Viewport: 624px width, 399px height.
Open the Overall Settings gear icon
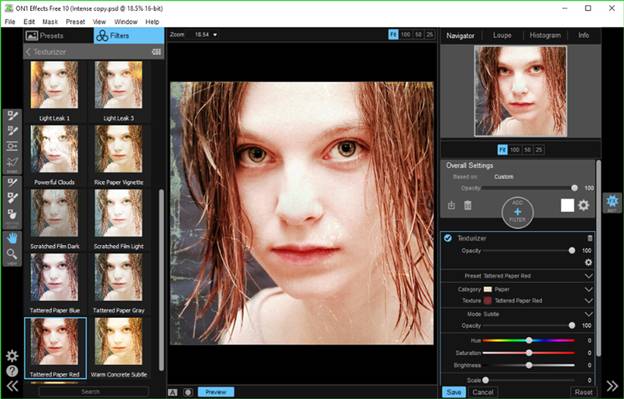point(584,205)
